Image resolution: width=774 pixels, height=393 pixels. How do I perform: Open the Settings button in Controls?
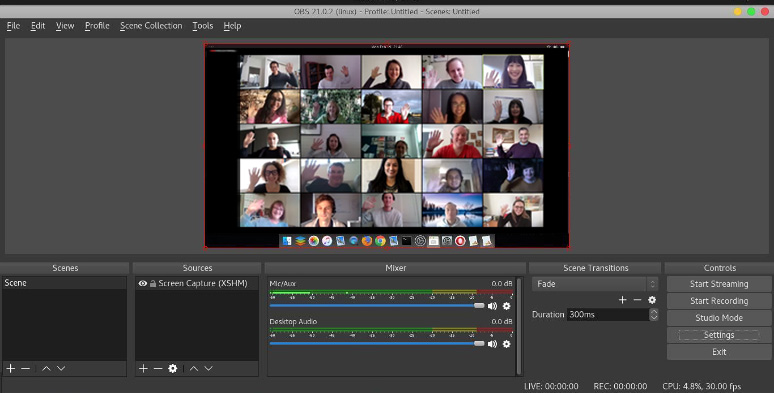719,335
